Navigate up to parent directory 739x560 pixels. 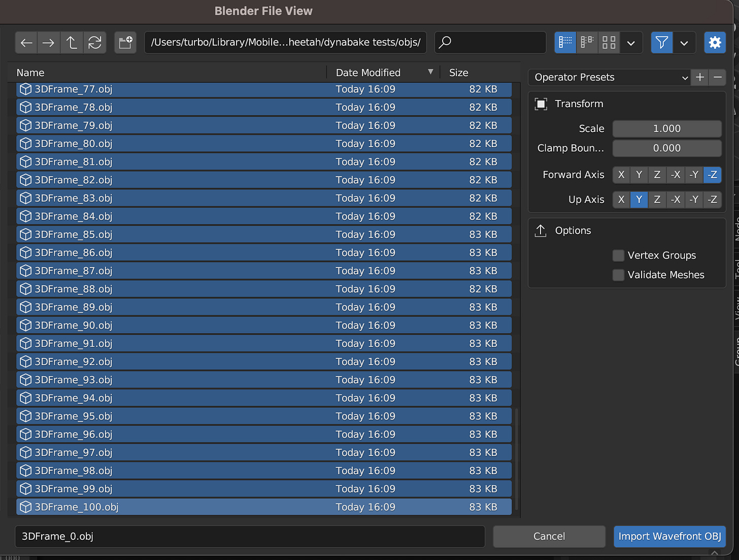(x=72, y=43)
